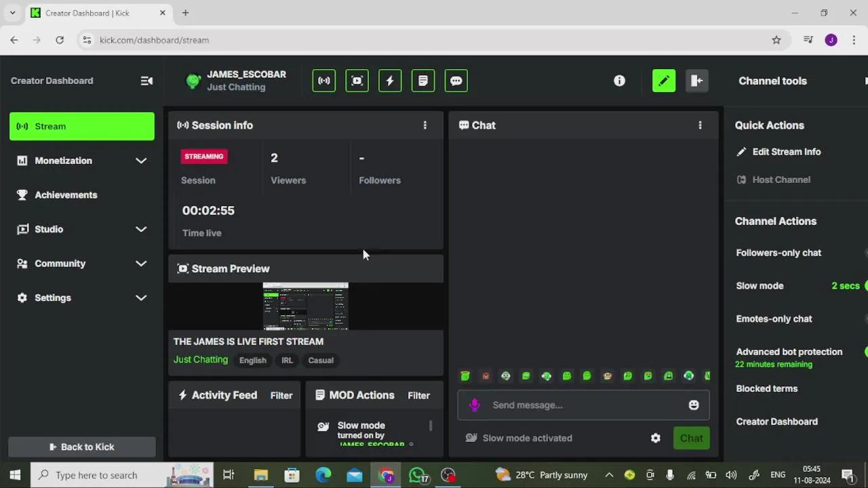
Task: Open the MOD Actions document shortcut icon
Action: coord(423,81)
